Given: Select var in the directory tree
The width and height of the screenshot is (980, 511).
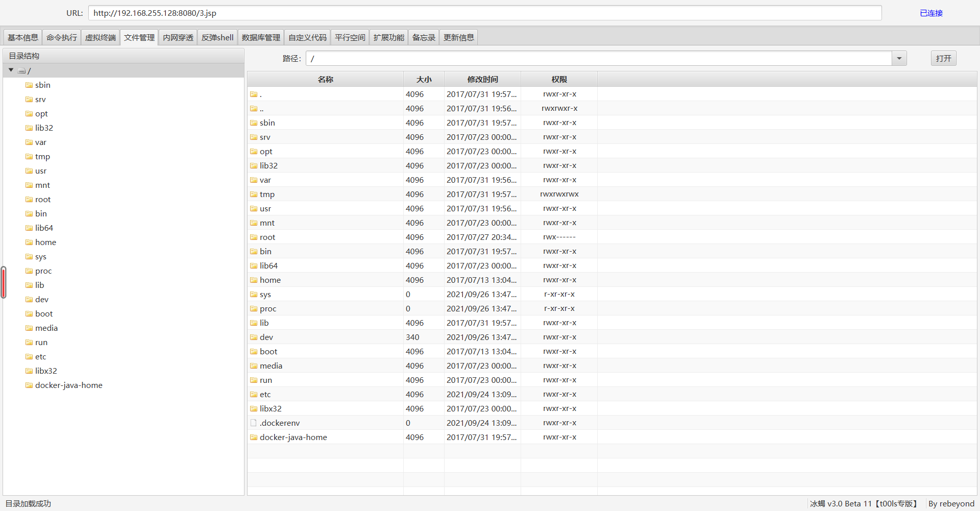Looking at the screenshot, I should (x=41, y=142).
